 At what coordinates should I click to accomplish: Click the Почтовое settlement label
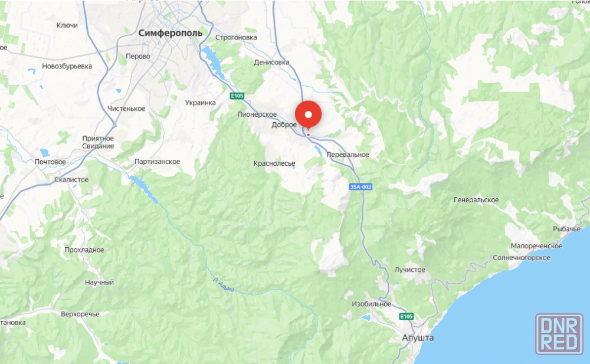[50, 162]
